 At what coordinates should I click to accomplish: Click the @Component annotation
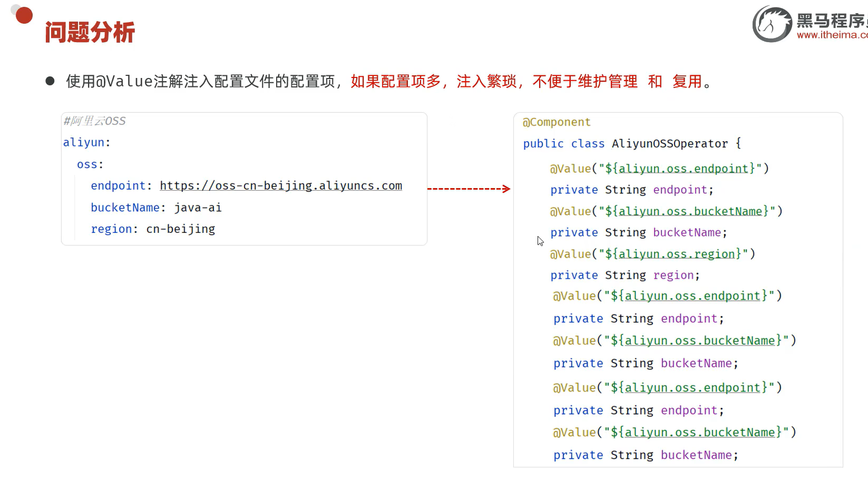557,122
